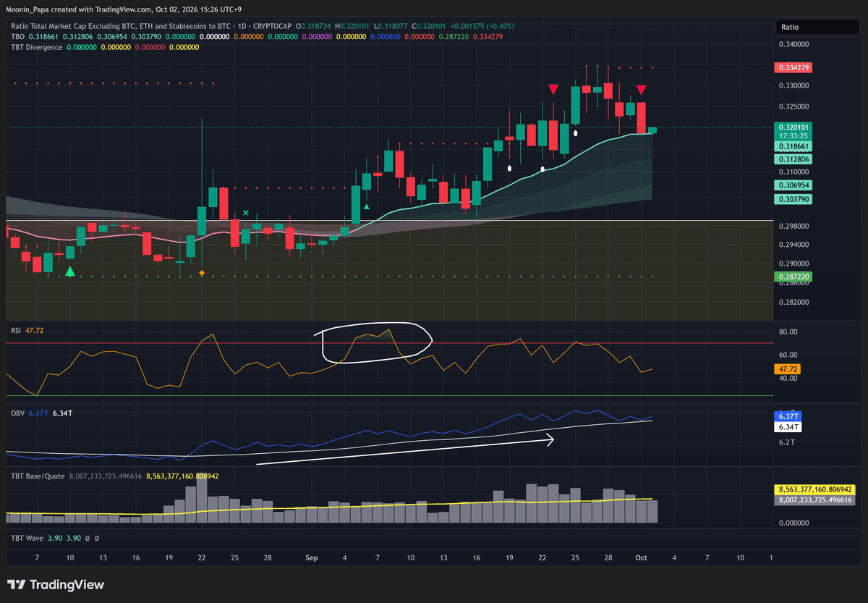Select the TBT Wave indicator legend
This screenshot has width=868, height=603.
[x=27, y=539]
